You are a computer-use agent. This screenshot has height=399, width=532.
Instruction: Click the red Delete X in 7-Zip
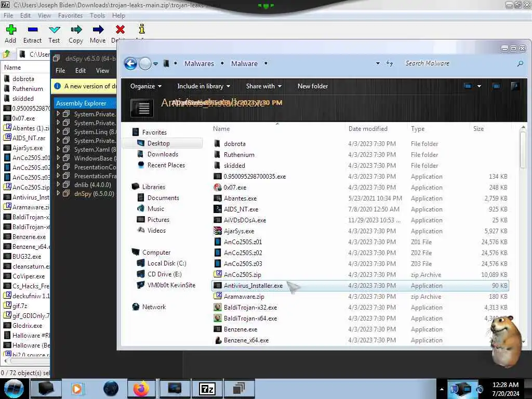pyautogui.click(x=120, y=30)
